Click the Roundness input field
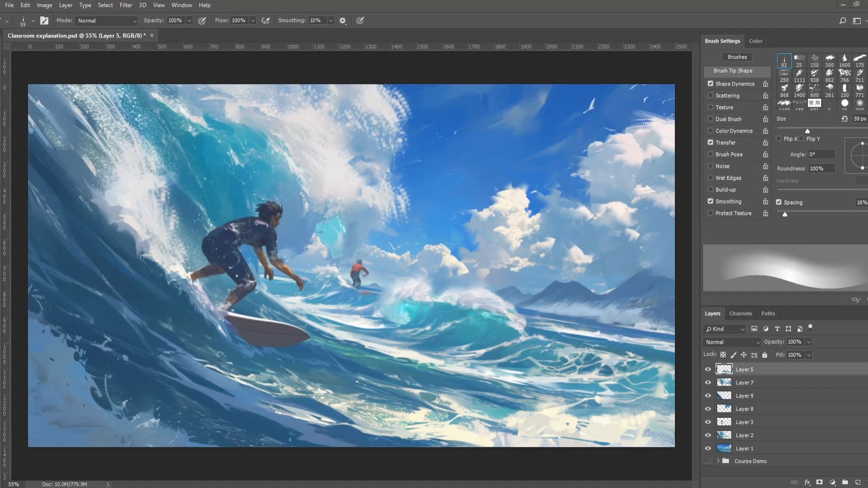Viewport: 868px width, 488px height. 821,169
